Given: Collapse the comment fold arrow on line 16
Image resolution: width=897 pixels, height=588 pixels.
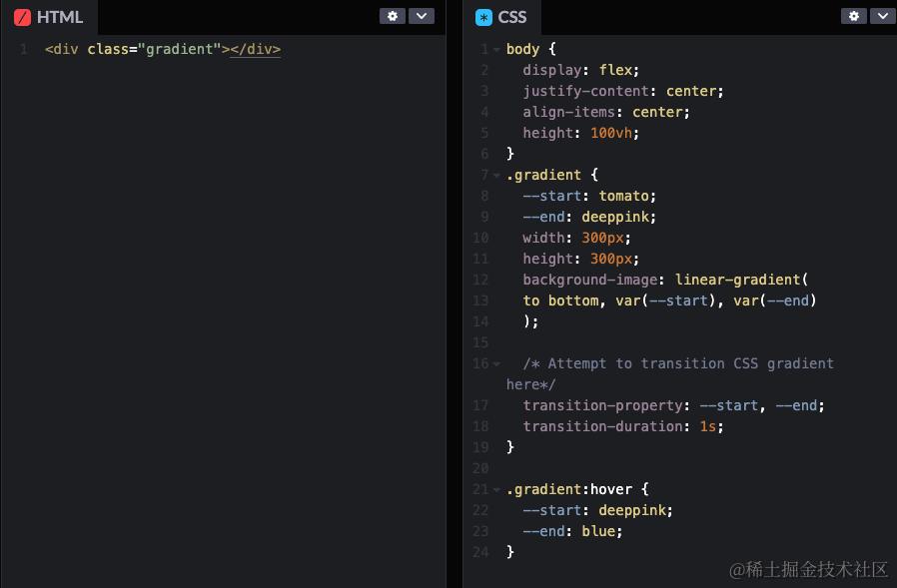Looking at the screenshot, I should point(496,363).
